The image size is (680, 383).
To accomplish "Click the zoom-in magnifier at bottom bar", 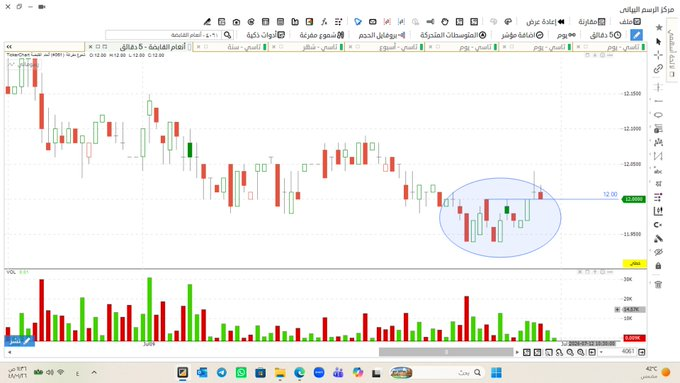I will click(581, 352).
